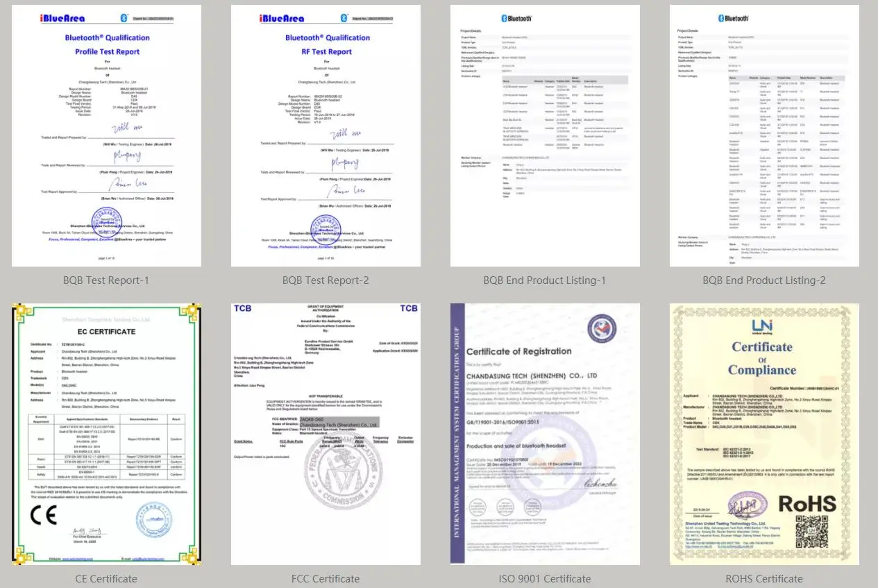Click the 'CE Certificate' caption

tap(106, 578)
